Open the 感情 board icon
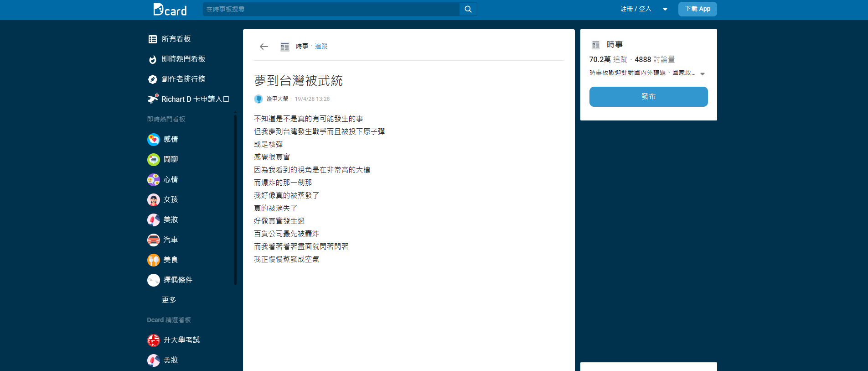This screenshot has height=371, width=868. pyautogui.click(x=154, y=139)
